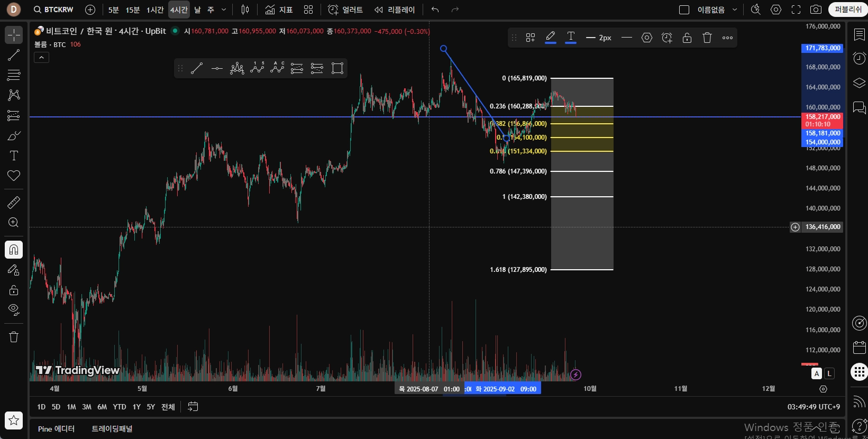
Task: Redo the chart action
Action: [455, 10]
